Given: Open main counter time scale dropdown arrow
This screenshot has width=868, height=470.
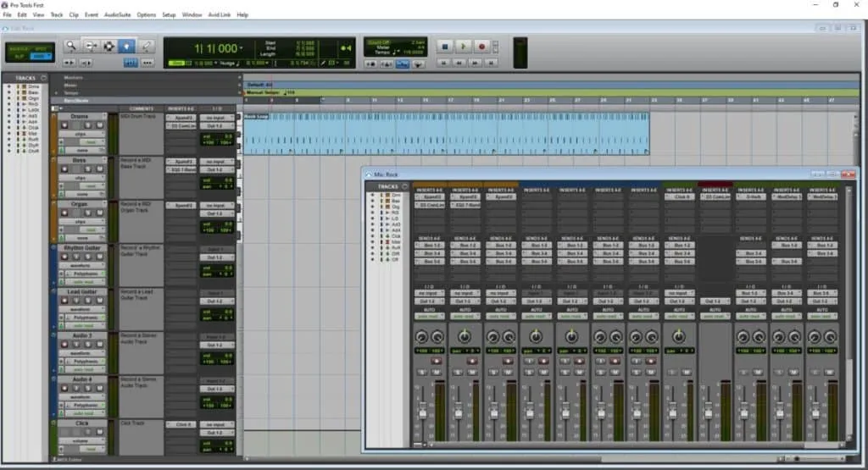Looking at the screenshot, I should (x=241, y=48).
